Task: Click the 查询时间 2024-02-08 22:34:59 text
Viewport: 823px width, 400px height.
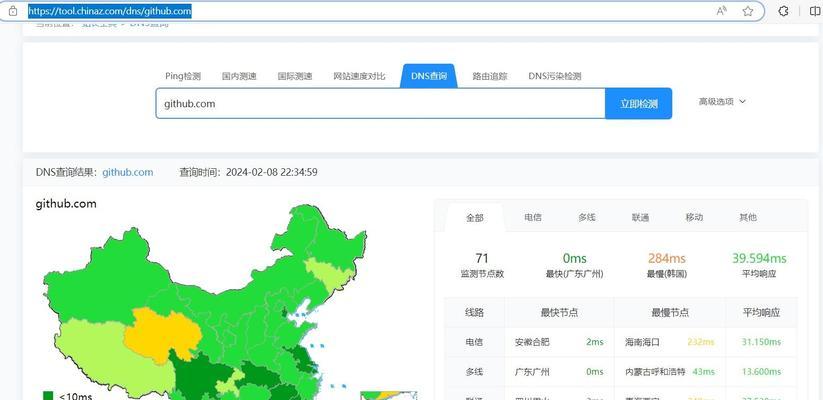Action: (248, 172)
